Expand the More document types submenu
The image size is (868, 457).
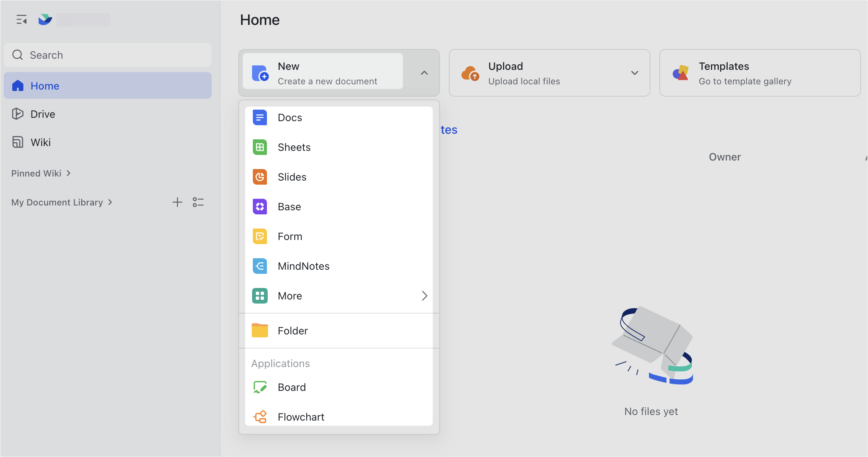pyautogui.click(x=424, y=296)
